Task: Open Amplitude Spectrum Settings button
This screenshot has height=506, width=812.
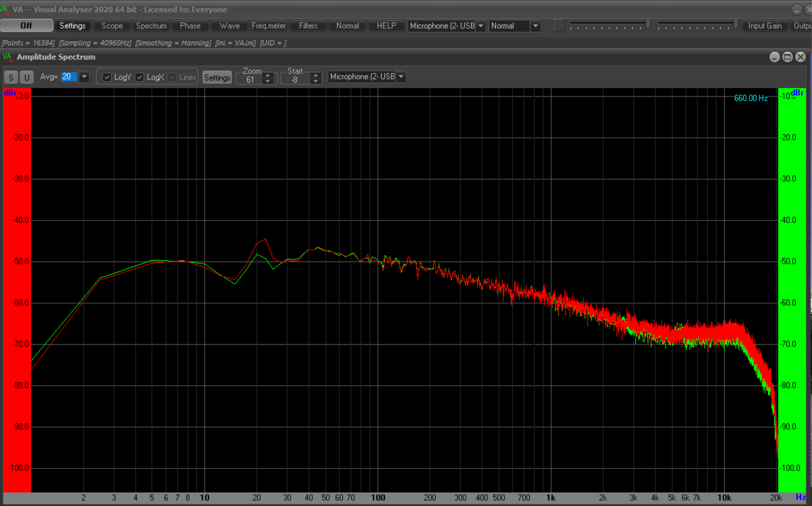Action: click(x=217, y=77)
